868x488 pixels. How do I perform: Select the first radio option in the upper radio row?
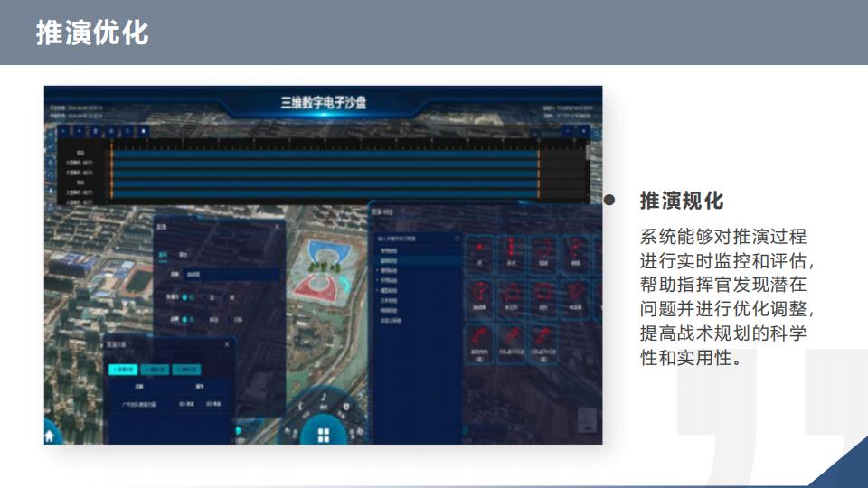[x=184, y=297]
